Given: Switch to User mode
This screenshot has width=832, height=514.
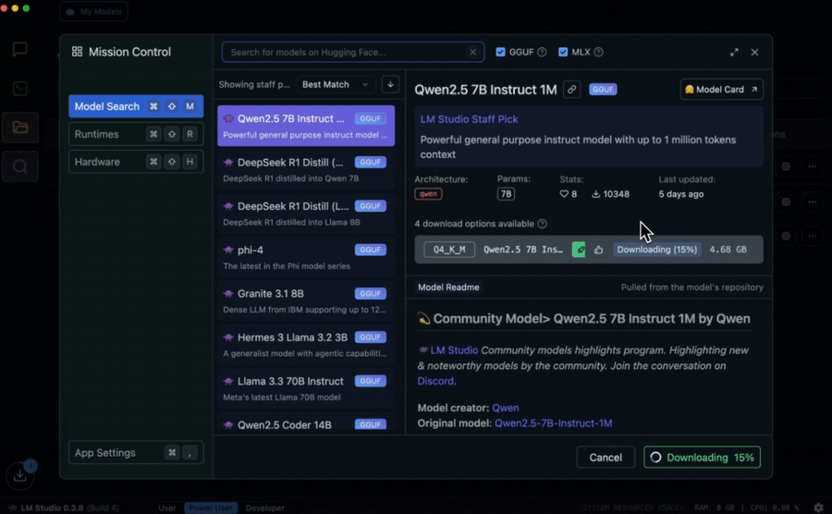Looking at the screenshot, I should (167, 508).
